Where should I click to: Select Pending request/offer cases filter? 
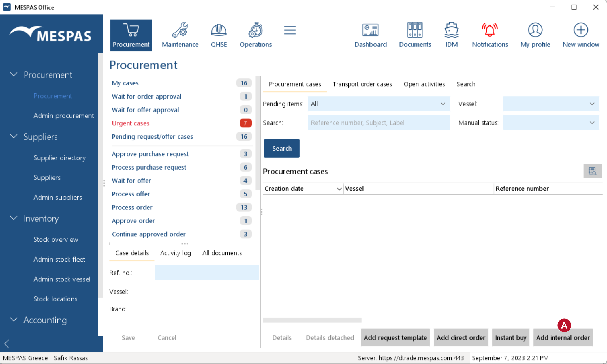[181, 136]
